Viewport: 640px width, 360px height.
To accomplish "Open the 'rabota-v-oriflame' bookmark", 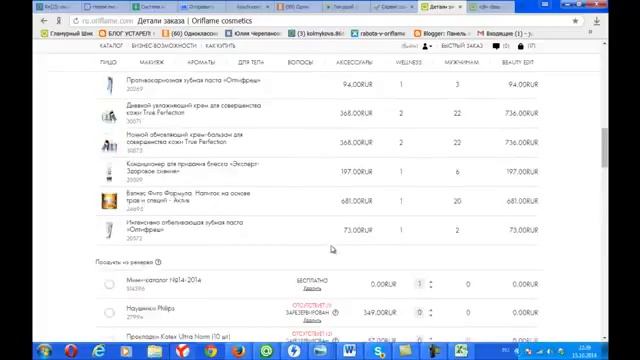I will (378, 33).
